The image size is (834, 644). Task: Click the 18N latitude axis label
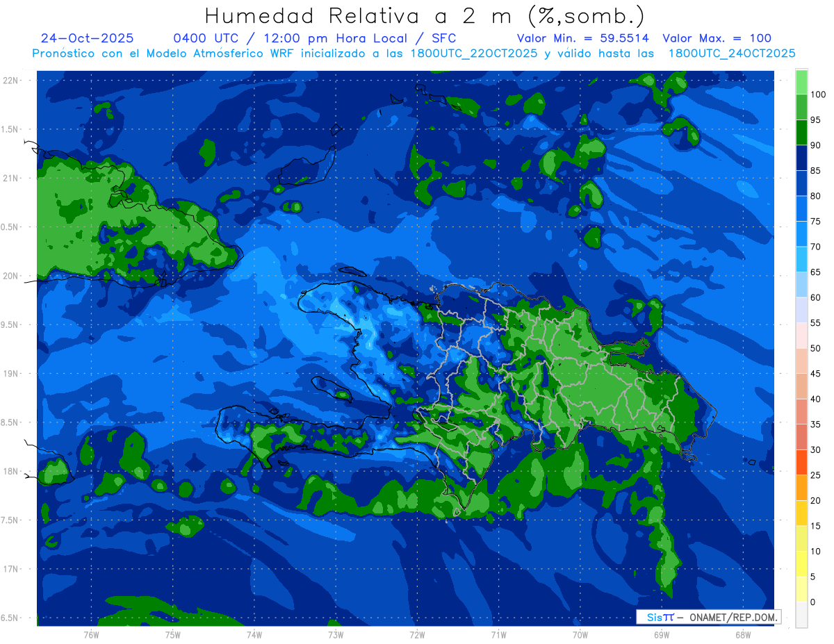10,471
